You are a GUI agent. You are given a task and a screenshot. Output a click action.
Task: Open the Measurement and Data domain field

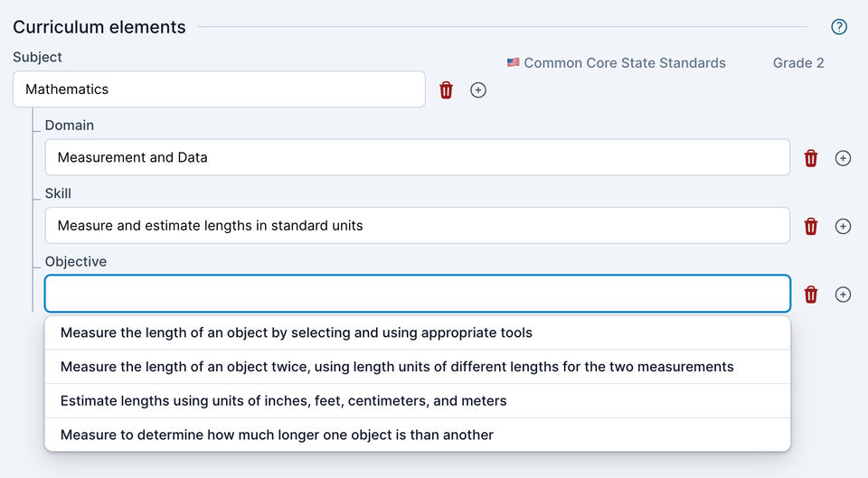(x=417, y=157)
